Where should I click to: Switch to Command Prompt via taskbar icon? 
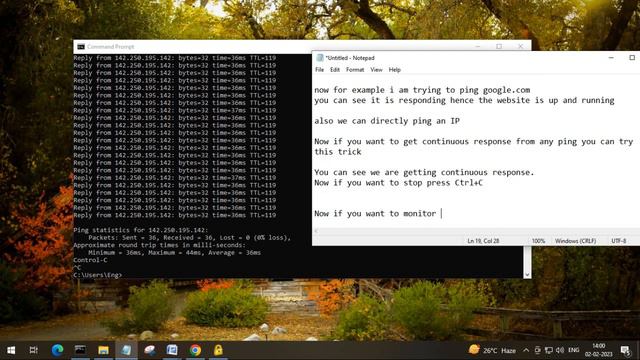(x=80, y=350)
